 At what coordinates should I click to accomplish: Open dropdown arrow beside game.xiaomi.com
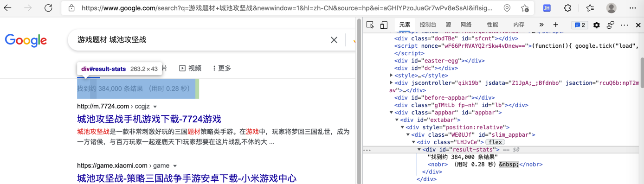pyautogui.click(x=175, y=165)
